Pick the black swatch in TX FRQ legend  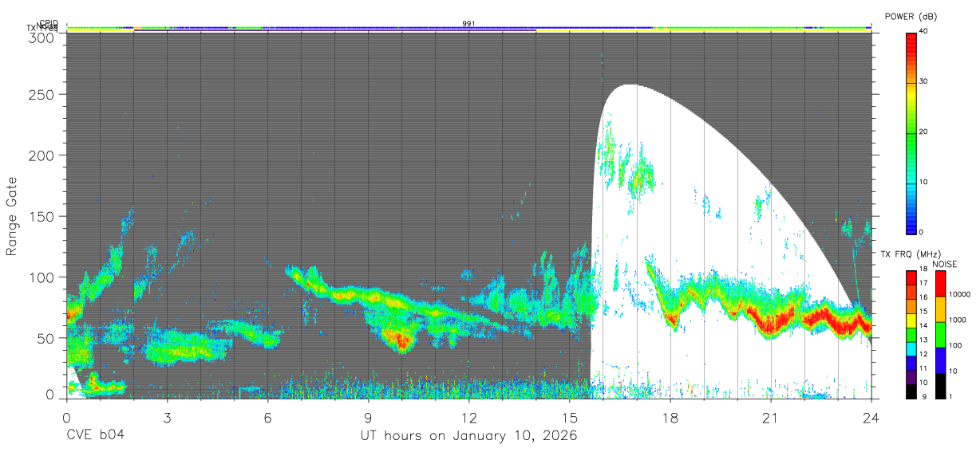coord(911,391)
